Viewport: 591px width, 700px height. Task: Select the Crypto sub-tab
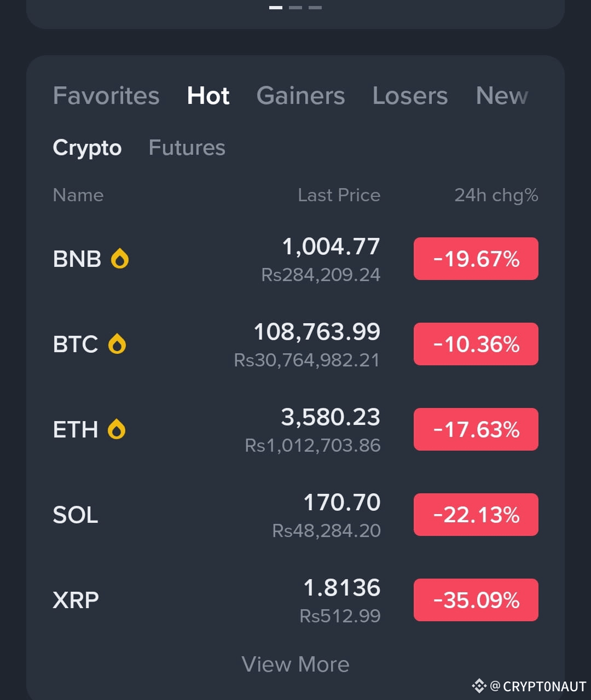point(87,148)
